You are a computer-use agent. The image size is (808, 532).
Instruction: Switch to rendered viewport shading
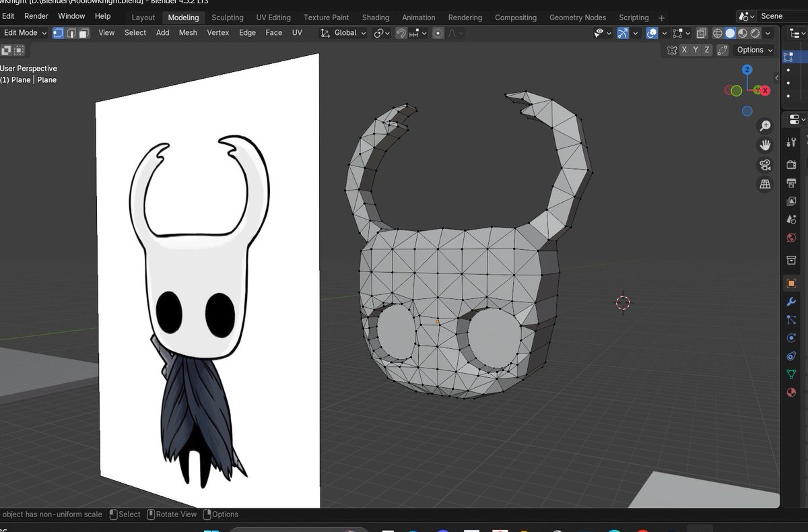click(x=755, y=33)
